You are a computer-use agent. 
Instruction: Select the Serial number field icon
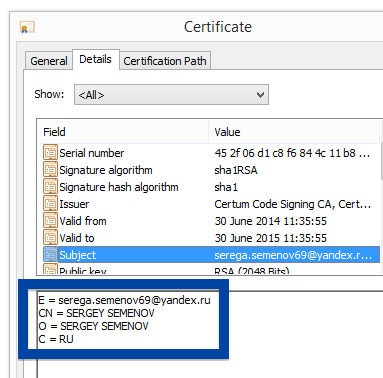point(50,153)
